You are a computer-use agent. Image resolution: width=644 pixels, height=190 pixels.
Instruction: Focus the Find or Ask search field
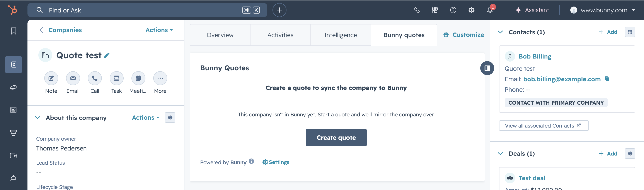(147, 10)
